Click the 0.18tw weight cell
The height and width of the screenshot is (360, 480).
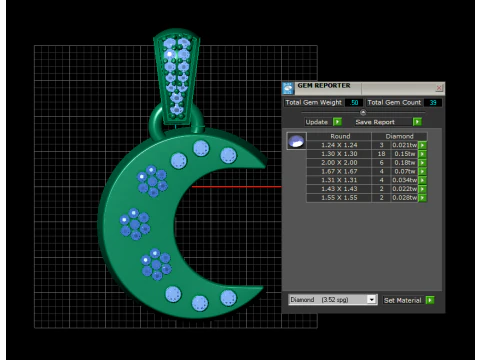[x=405, y=163]
